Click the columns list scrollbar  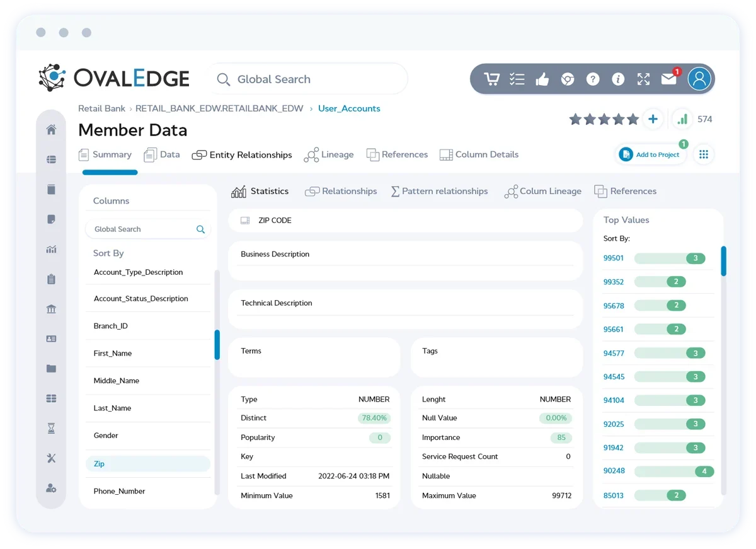217,345
